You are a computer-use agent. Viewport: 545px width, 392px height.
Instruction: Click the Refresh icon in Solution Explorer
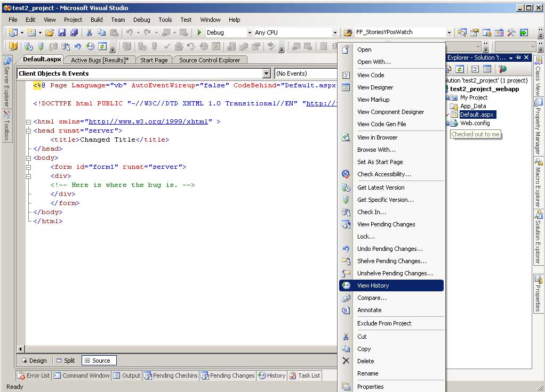(x=460, y=69)
